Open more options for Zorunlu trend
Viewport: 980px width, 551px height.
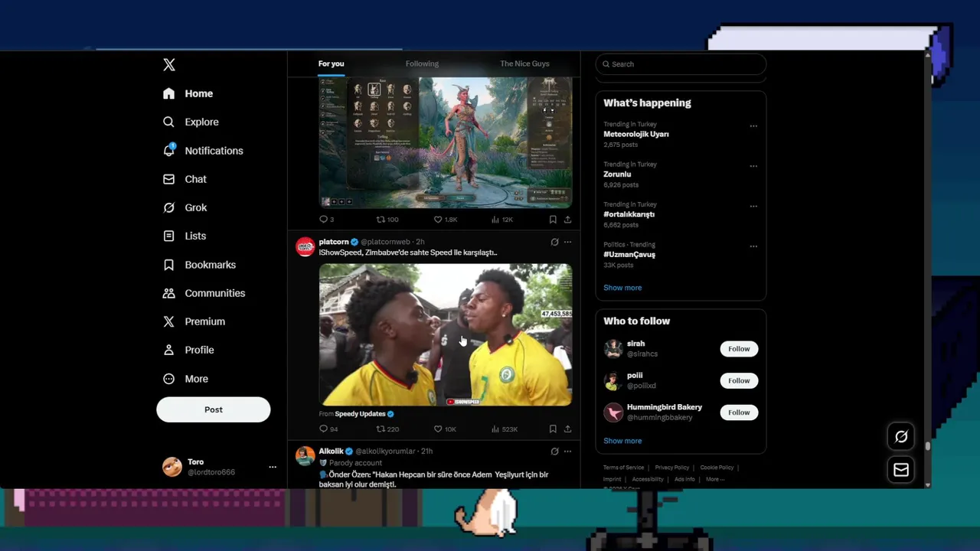click(753, 166)
